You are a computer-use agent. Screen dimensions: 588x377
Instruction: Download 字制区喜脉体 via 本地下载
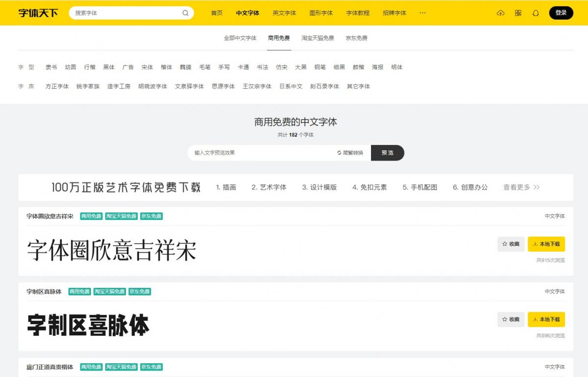coord(546,319)
